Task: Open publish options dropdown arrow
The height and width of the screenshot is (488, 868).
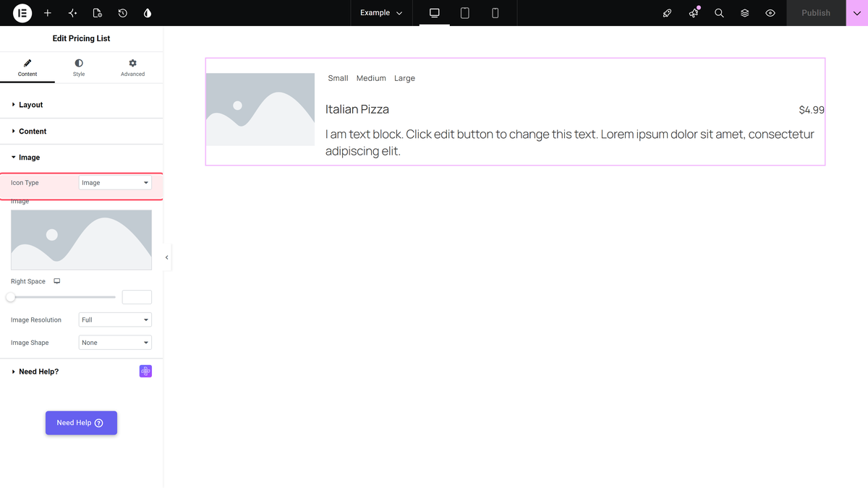Action: click(x=857, y=13)
